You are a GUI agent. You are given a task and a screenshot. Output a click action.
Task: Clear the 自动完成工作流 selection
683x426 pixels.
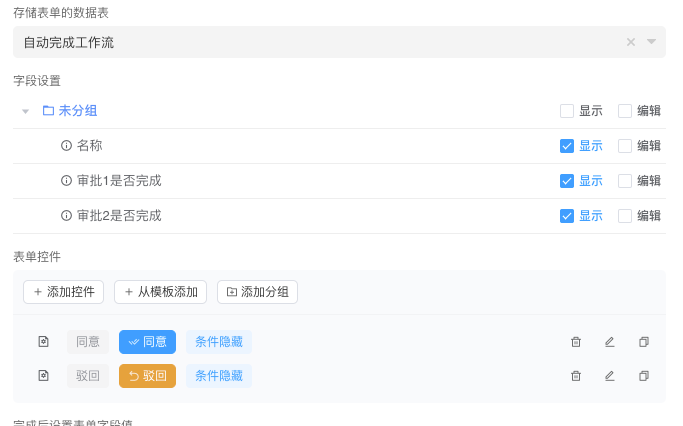[x=631, y=42]
